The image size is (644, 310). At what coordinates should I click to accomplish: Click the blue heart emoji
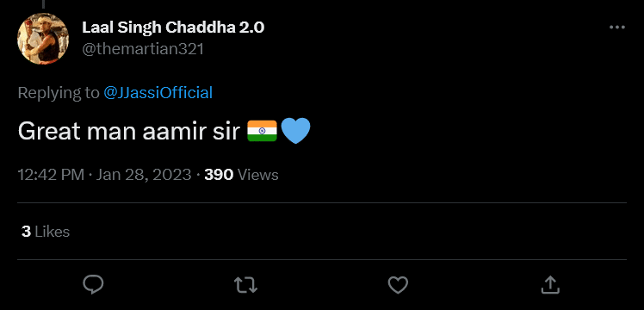coord(295,131)
